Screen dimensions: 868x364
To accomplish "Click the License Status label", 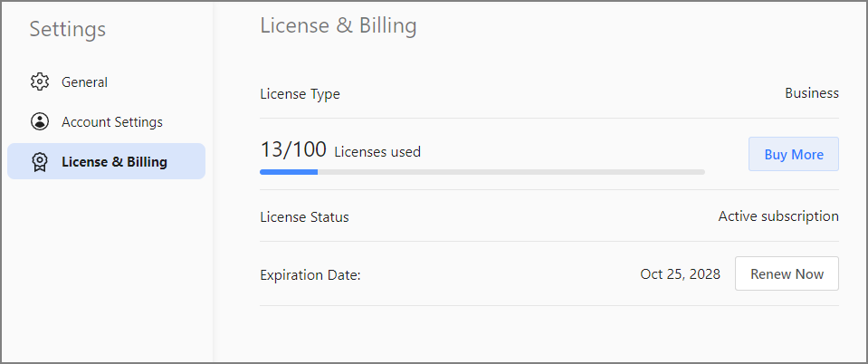I will 304,217.
